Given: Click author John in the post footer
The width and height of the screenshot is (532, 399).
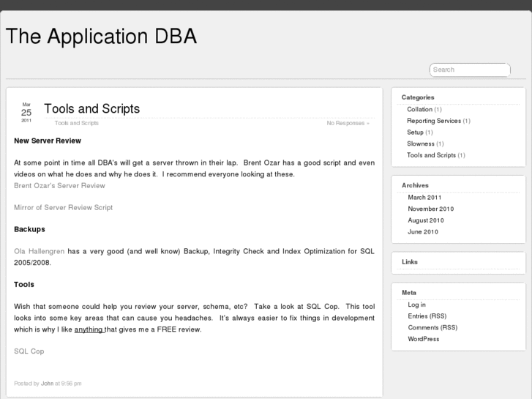Looking at the screenshot, I should coord(47,383).
